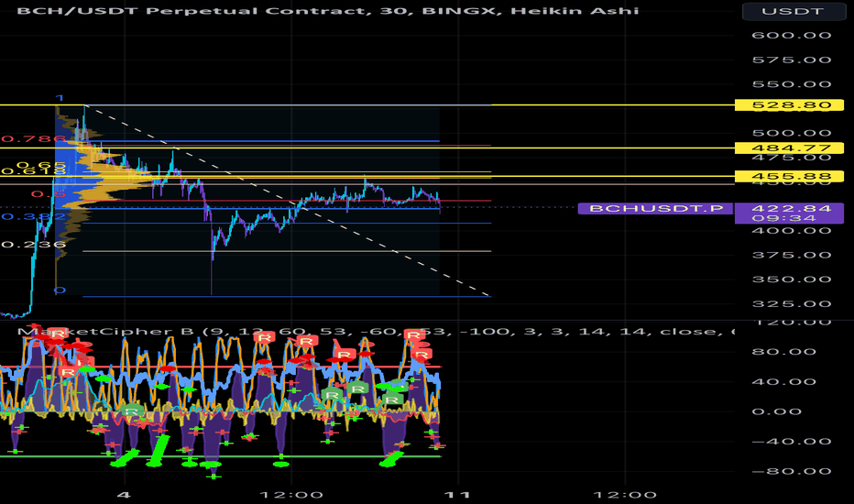Click the −40.00 indicator scale value
The image size is (854, 504).
point(792,442)
